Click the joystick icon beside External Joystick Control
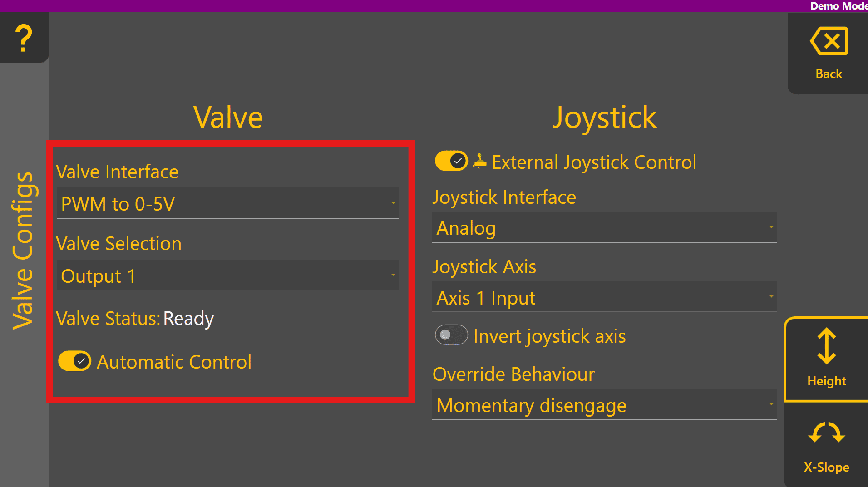Screen dimensions: 868x487 click(480, 161)
